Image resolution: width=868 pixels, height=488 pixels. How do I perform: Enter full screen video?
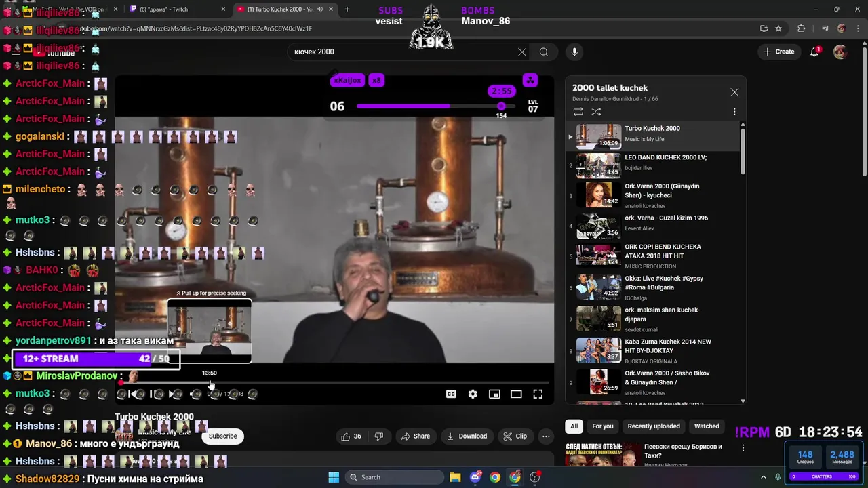[538, 394]
